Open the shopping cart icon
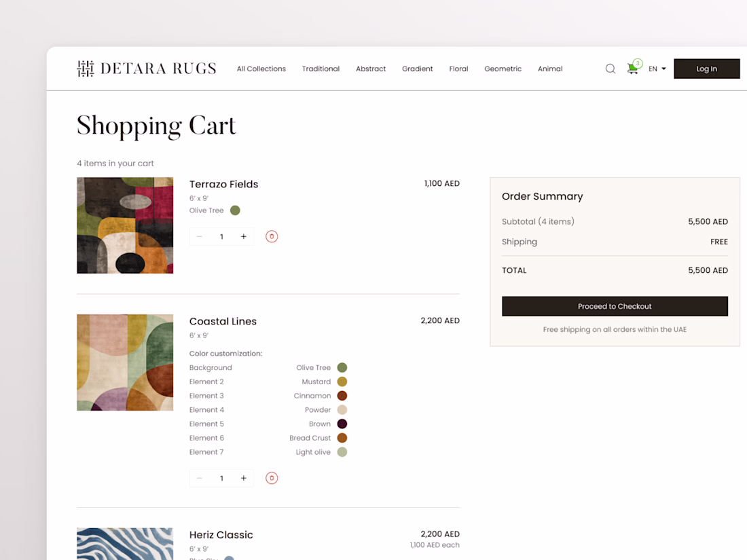 (633, 68)
